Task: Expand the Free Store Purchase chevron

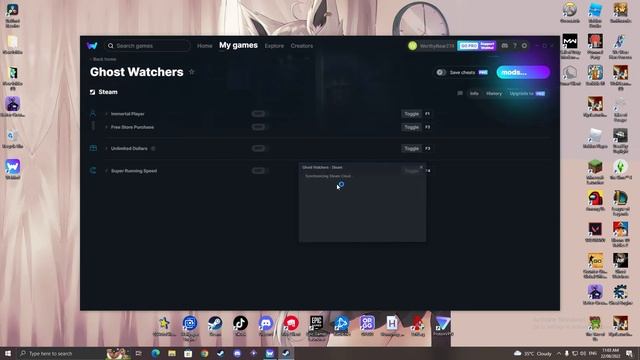Action: click(x=107, y=127)
